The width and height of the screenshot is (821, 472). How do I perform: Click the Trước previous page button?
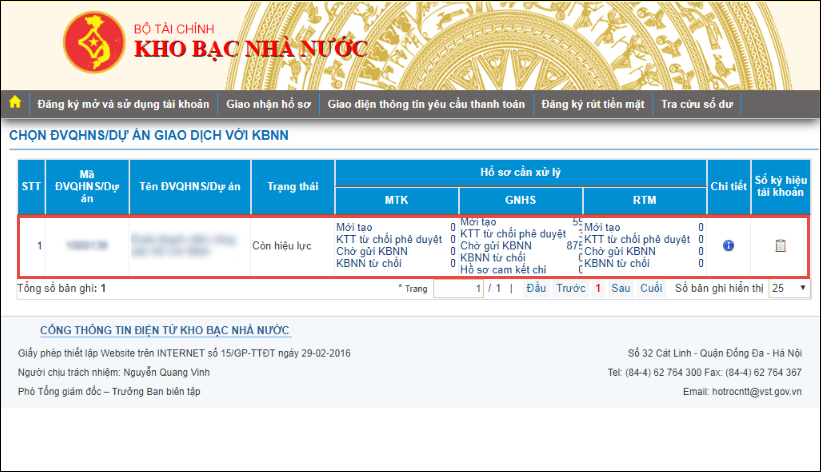coord(571,288)
